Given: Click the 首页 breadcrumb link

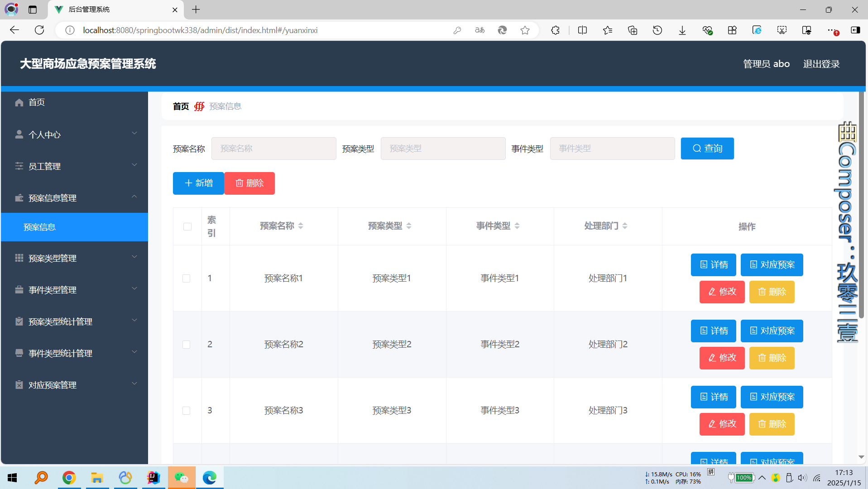Looking at the screenshot, I should click(181, 106).
